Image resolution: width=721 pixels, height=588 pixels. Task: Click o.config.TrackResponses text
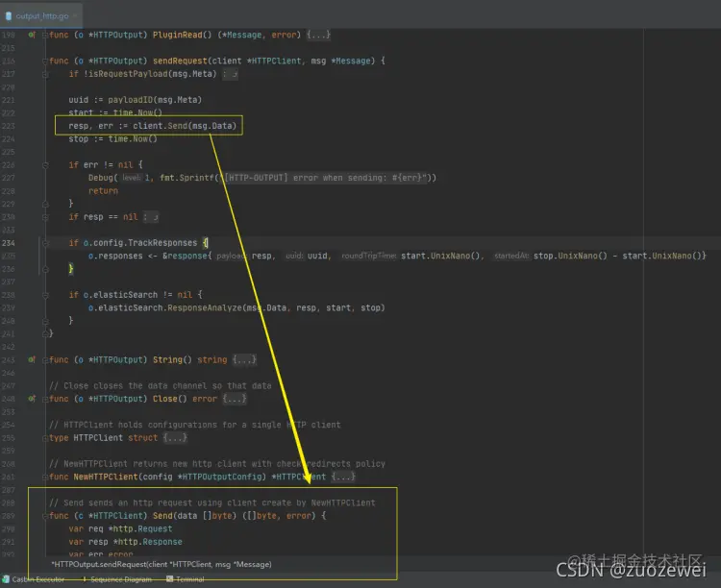coord(140,243)
